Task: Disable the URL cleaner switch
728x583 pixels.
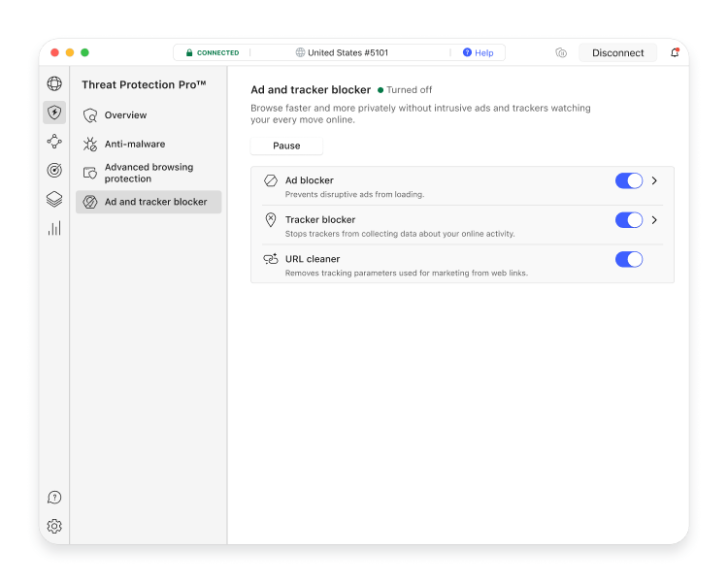Action: (629, 259)
